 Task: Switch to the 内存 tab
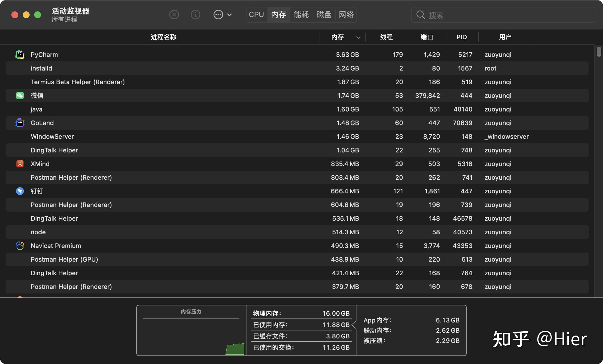(x=278, y=15)
